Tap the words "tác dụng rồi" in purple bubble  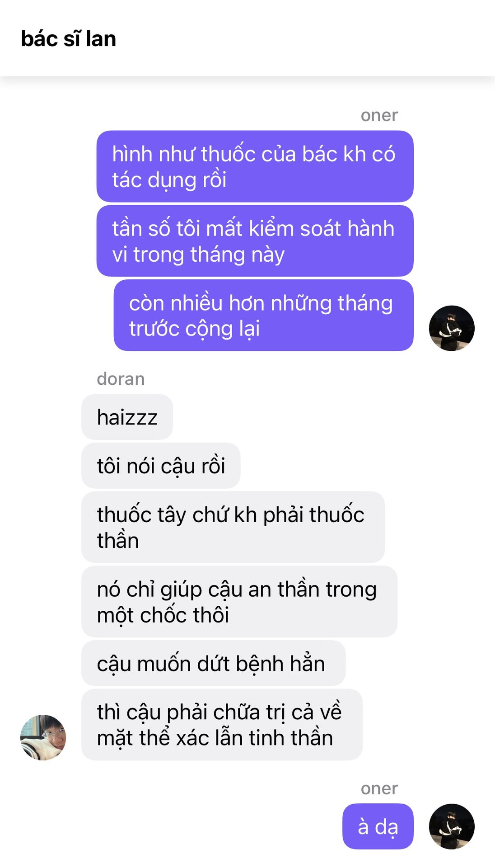click(169, 180)
